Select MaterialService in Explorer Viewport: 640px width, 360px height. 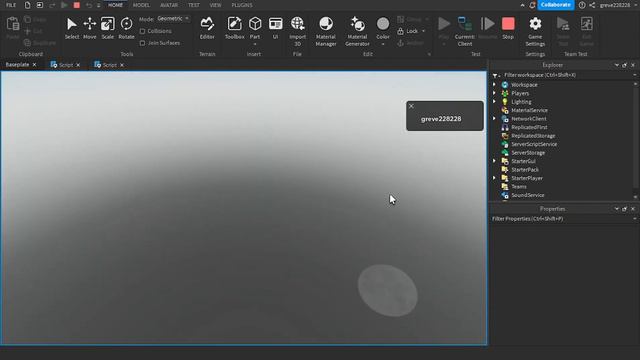pos(529,110)
